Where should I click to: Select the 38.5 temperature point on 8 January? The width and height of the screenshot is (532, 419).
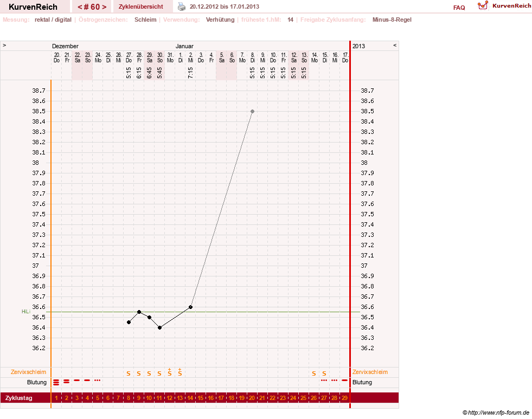252,112
